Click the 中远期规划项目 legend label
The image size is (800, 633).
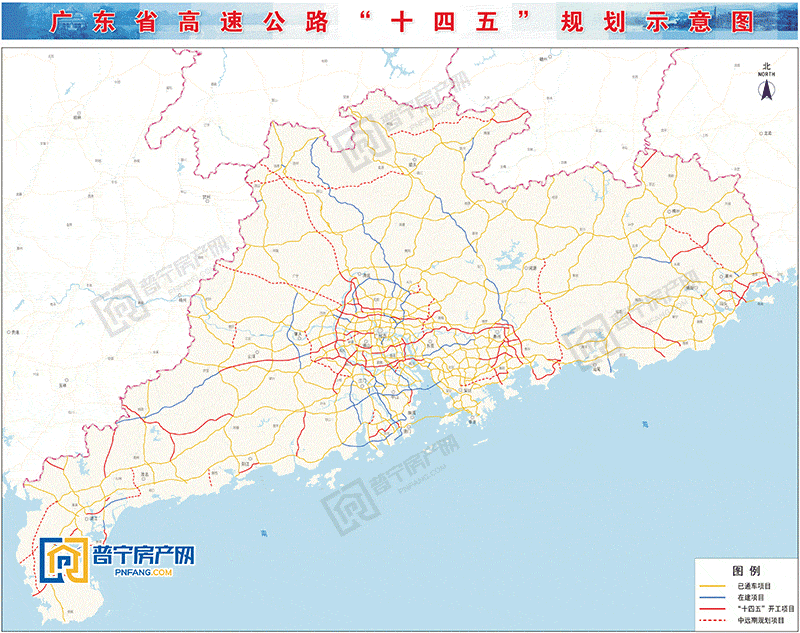point(759,620)
